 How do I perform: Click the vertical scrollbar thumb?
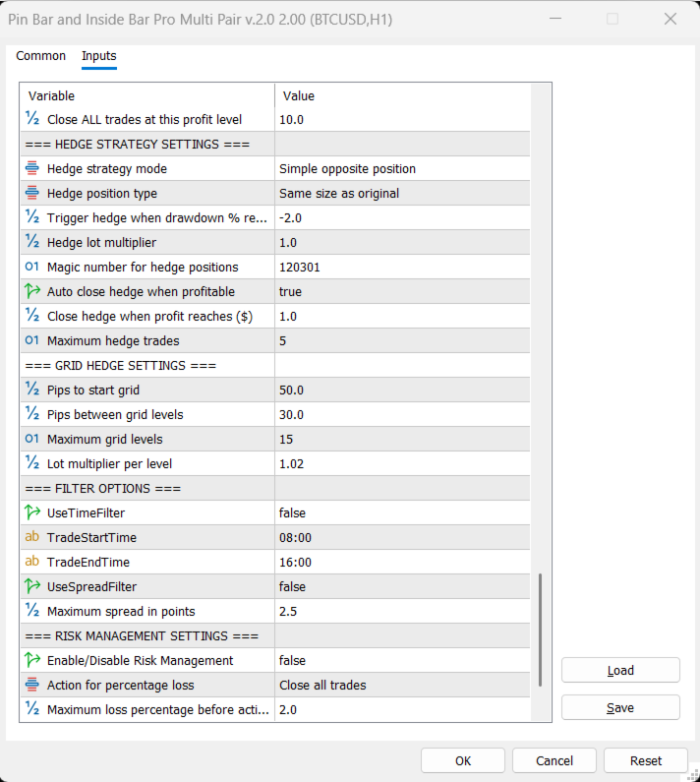541,630
